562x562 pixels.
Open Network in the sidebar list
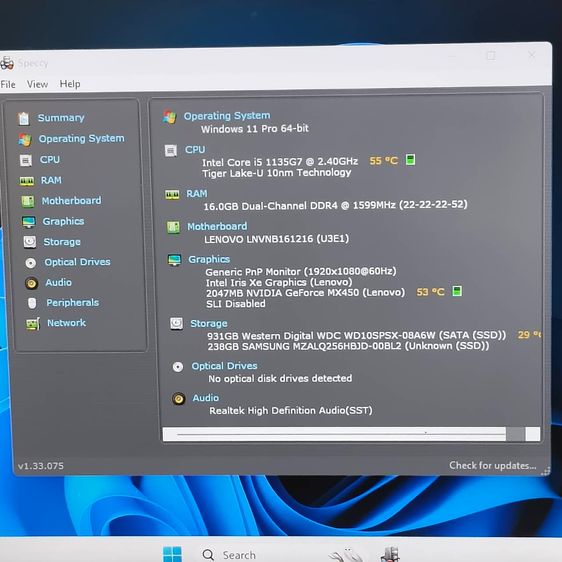tap(67, 323)
